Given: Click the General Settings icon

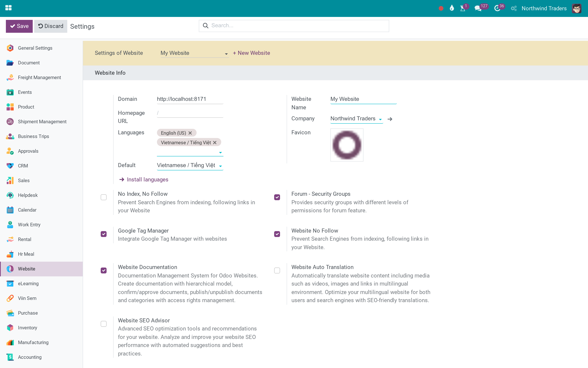Looking at the screenshot, I should coord(10,48).
